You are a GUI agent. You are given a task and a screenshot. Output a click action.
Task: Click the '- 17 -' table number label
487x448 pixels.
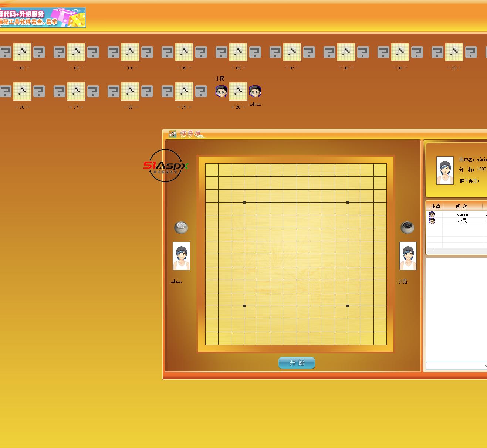pos(76,107)
